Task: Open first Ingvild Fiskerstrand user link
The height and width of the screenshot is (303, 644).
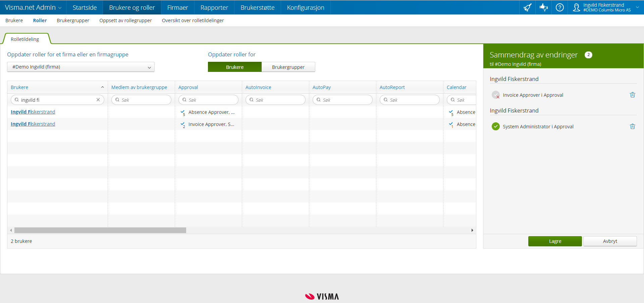Action: (33, 112)
